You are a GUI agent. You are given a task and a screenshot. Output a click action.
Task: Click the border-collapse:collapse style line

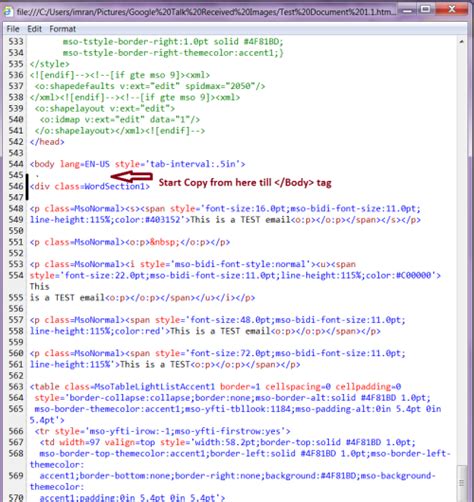(232, 398)
